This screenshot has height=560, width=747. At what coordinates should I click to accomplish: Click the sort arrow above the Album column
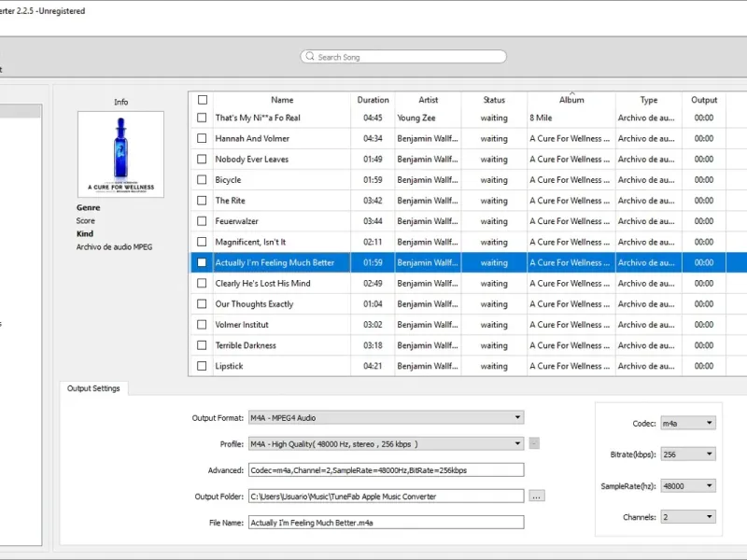tap(571, 93)
